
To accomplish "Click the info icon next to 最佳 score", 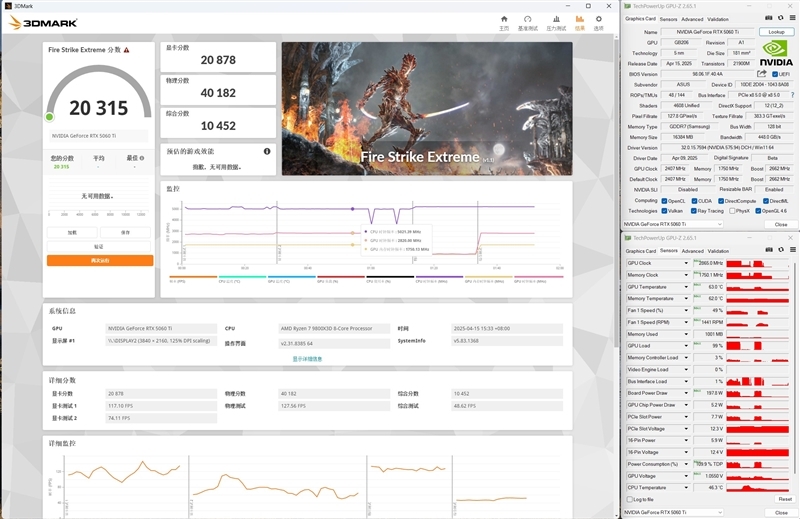I will (142, 158).
